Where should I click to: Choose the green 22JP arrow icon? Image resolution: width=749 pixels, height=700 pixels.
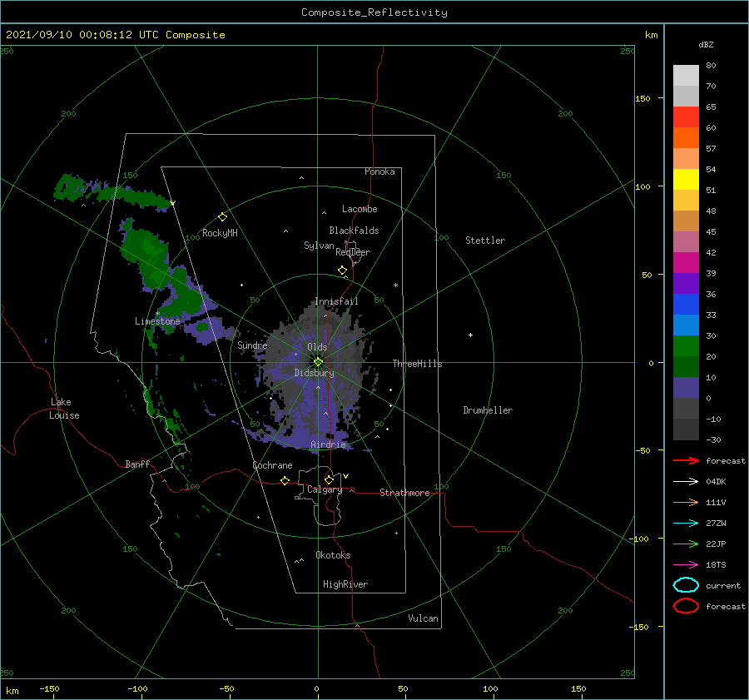tap(686, 544)
